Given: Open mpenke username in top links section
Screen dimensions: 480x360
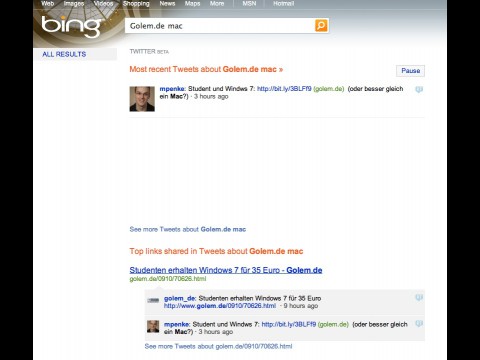Looking at the screenshot, I should tap(177, 324).
